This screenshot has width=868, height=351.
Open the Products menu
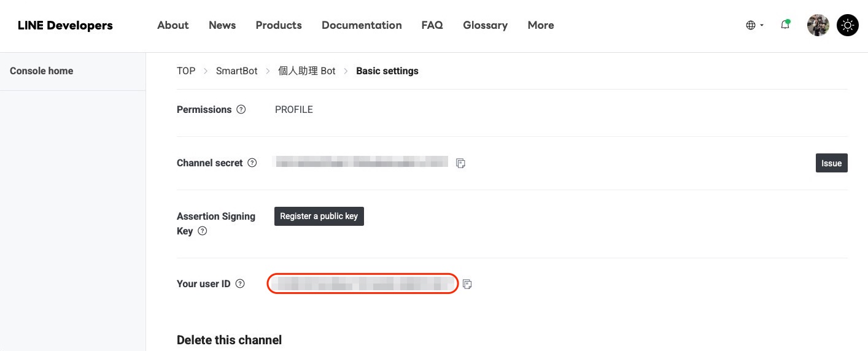click(279, 25)
